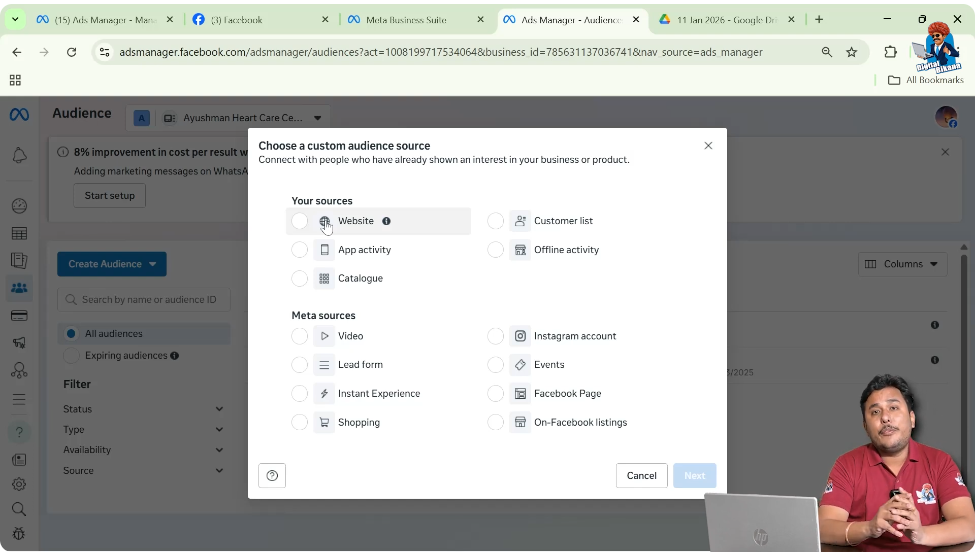Image resolution: width=975 pixels, height=553 pixels.
Task: Bookmark this page with star icon
Action: pyautogui.click(x=852, y=52)
